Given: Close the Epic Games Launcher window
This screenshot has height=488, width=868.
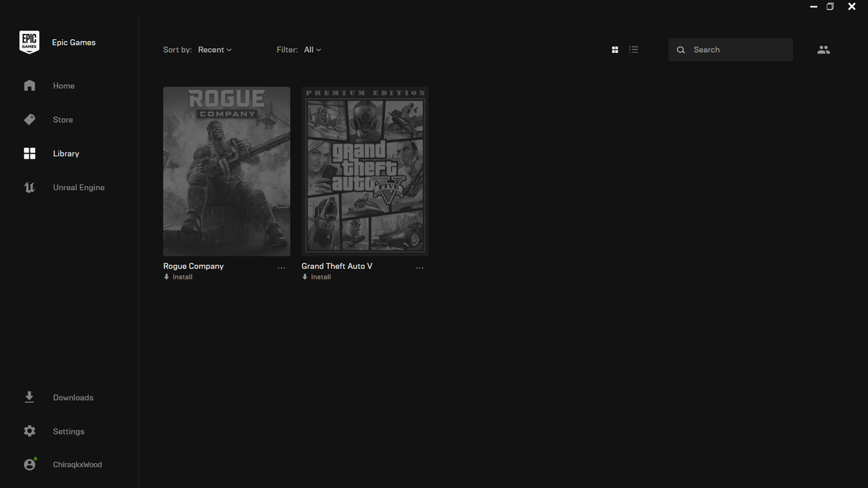Looking at the screenshot, I should tap(852, 7).
